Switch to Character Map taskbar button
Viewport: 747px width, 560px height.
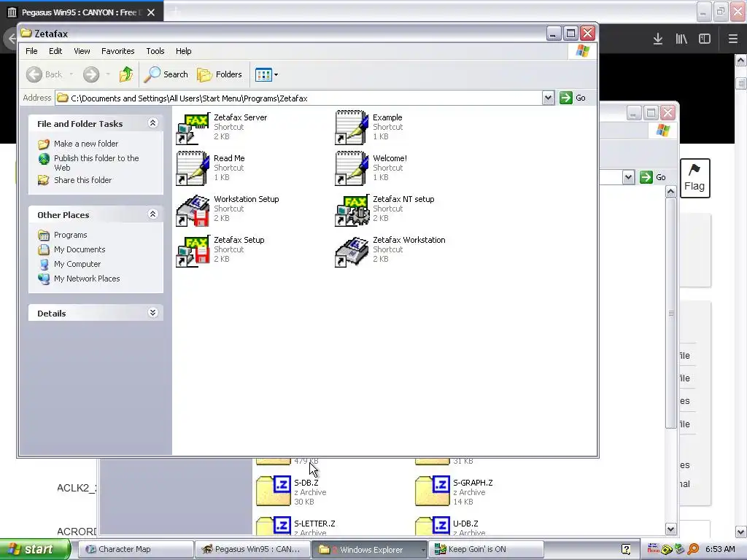tap(135, 549)
